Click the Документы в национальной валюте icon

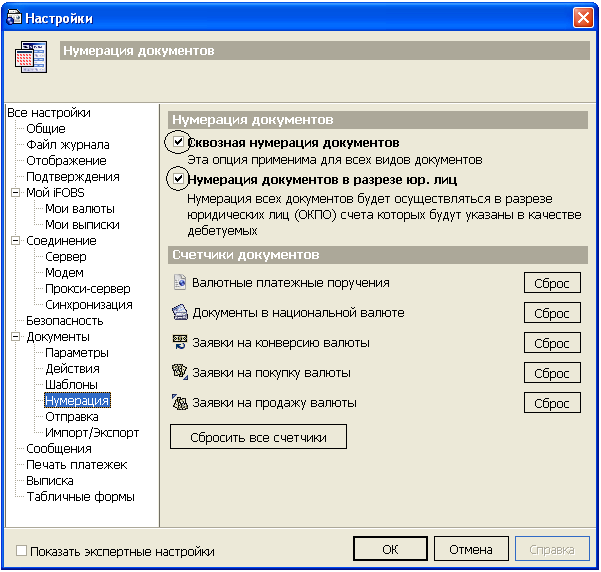pyautogui.click(x=179, y=312)
